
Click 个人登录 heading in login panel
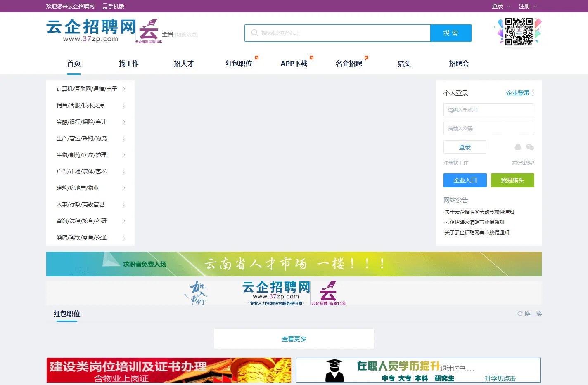(456, 93)
